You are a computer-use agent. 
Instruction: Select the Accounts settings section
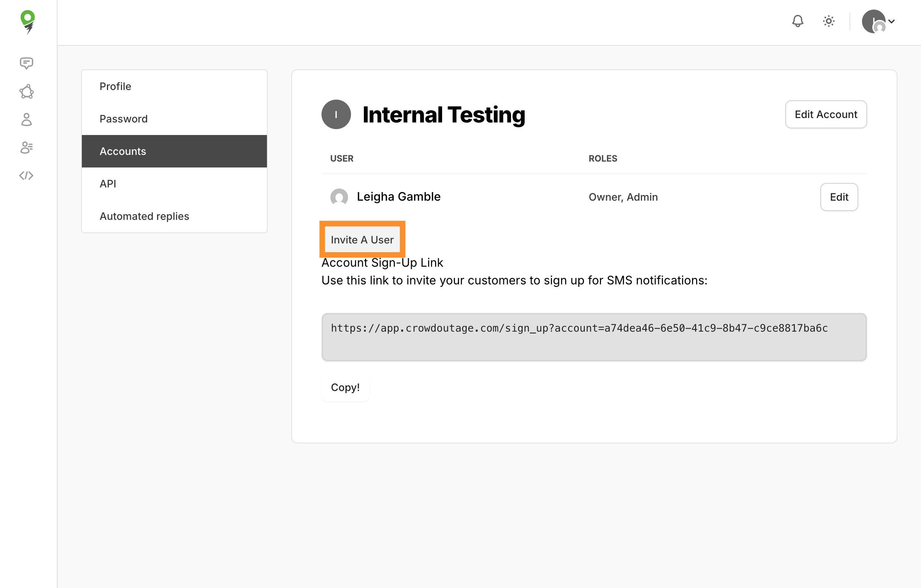123,151
